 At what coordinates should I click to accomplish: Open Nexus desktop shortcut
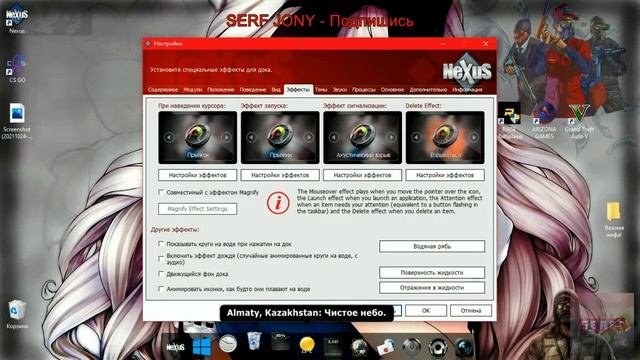[17, 19]
